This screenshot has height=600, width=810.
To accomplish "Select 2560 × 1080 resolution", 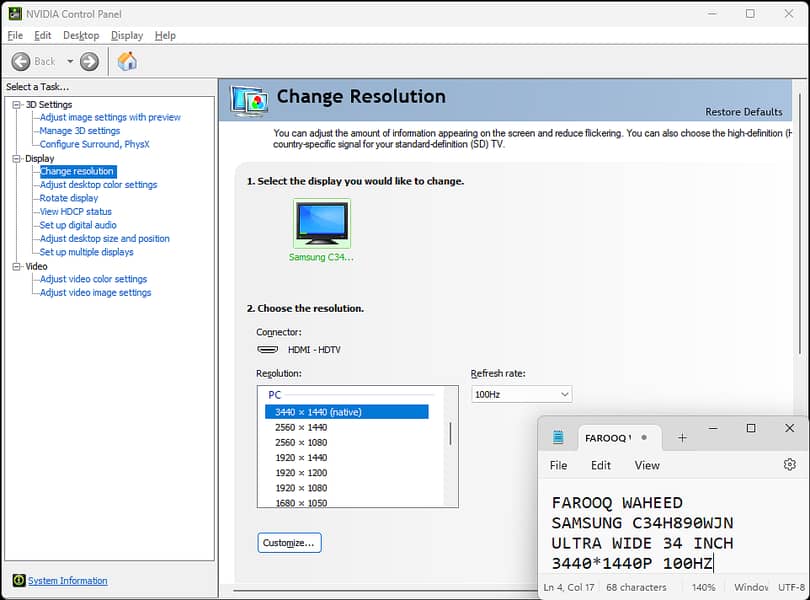I will point(301,442).
